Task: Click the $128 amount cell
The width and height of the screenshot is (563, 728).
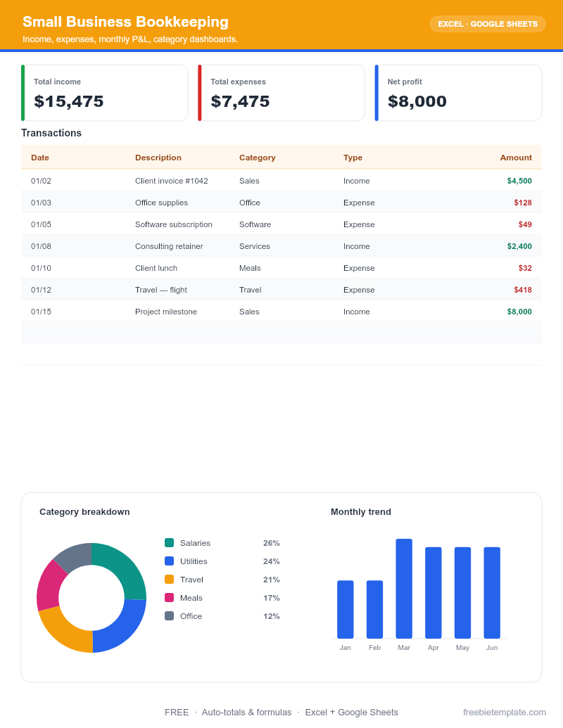Action: click(x=523, y=203)
